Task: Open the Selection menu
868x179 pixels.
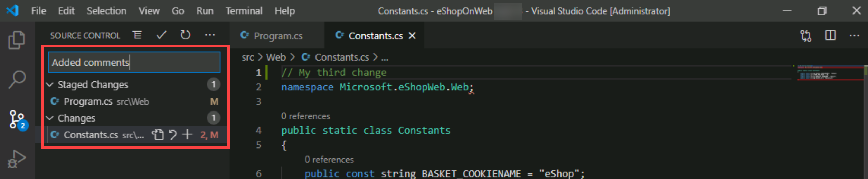Action: [x=106, y=11]
